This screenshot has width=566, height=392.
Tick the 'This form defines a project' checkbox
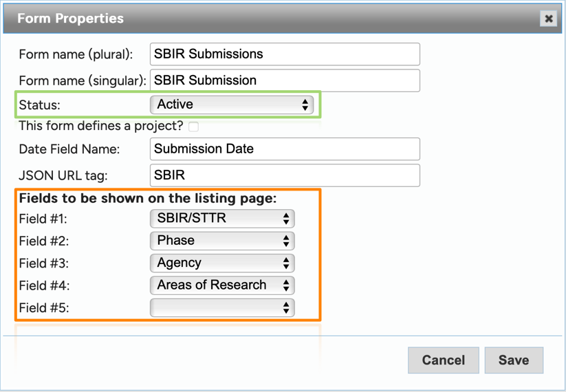click(194, 127)
